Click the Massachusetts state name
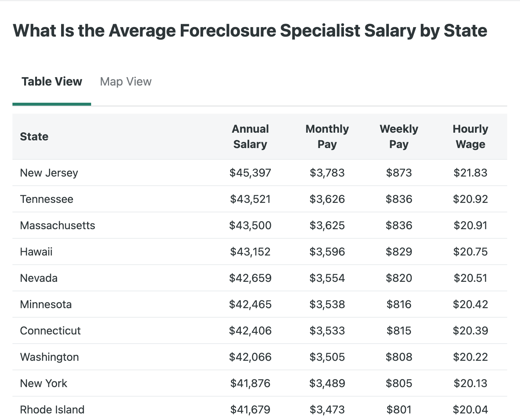The width and height of the screenshot is (520, 420). [x=57, y=226]
